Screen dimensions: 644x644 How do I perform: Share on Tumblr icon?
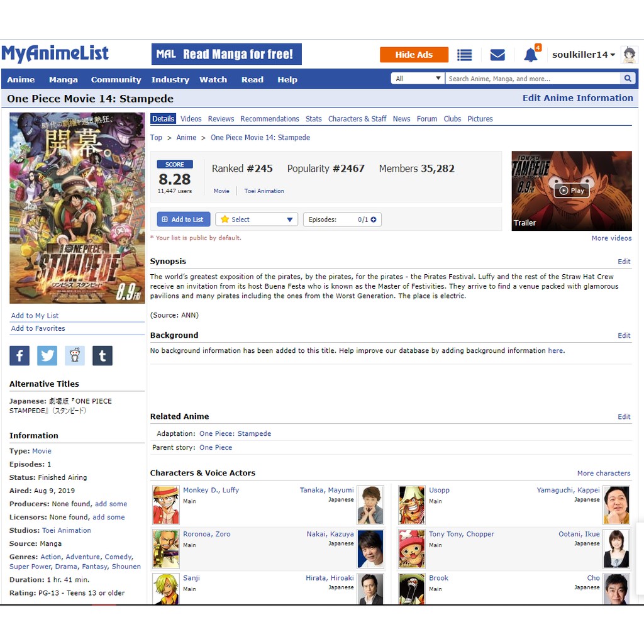coord(103,356)
